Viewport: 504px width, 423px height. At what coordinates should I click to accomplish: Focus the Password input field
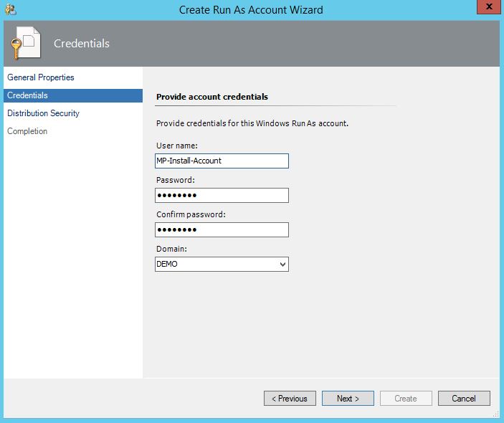pos(222,195)
